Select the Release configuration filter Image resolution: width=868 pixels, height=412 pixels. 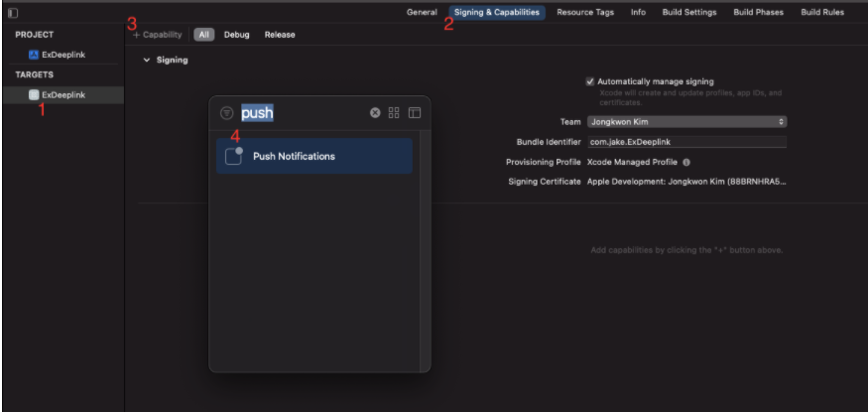click(280, 35)
